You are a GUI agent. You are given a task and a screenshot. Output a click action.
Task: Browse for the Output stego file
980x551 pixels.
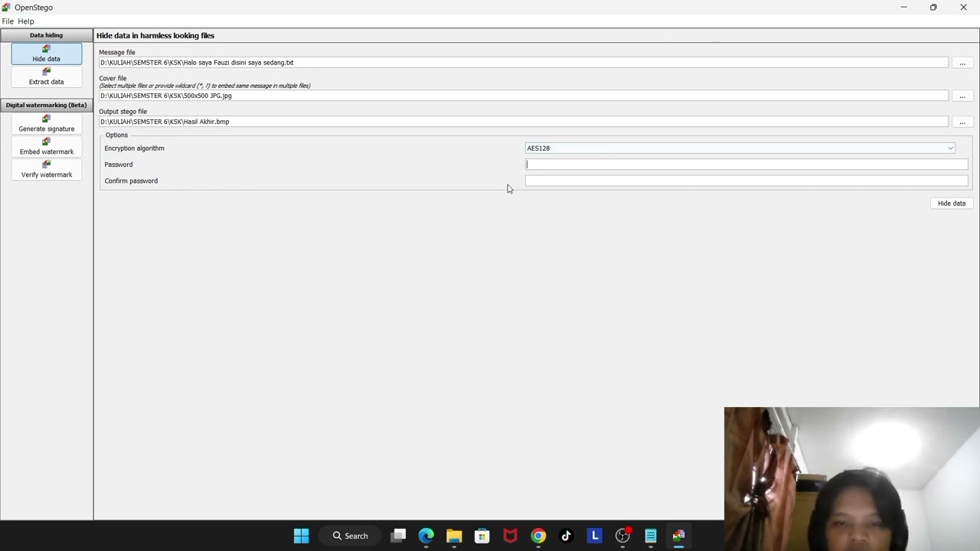click(x=962, y=122)
